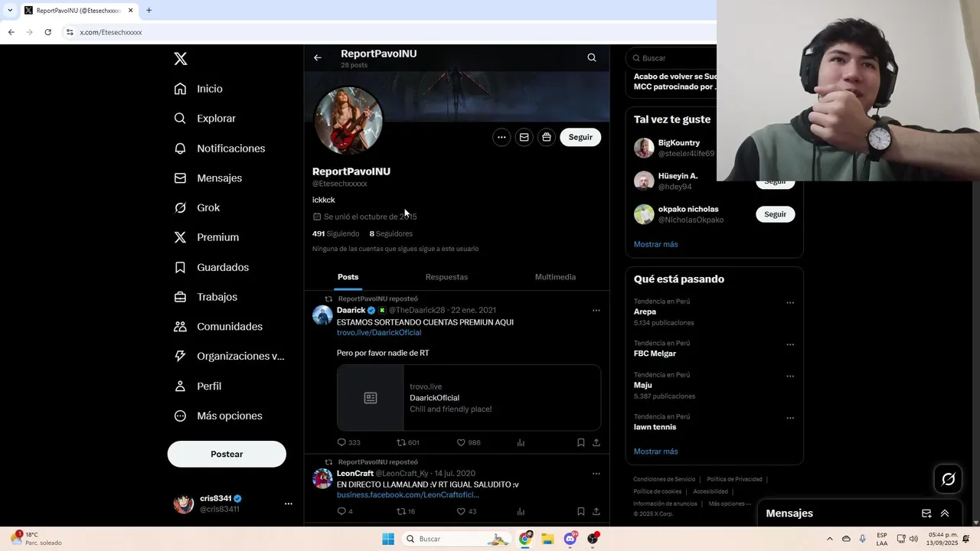Click the gift icon on profile
This screenshot has height=551, width=980.
pyautogui.click(x=546, y=137)
